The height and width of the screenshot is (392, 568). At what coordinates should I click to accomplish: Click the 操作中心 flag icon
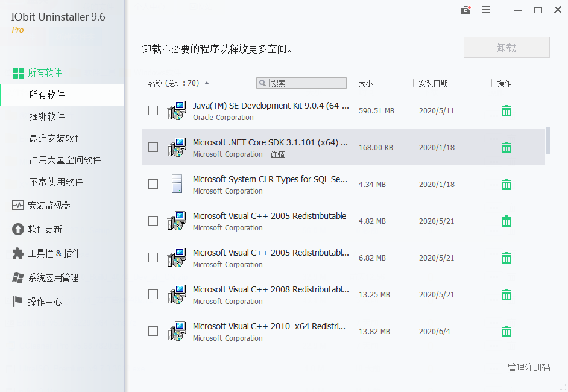coord(17,302)
